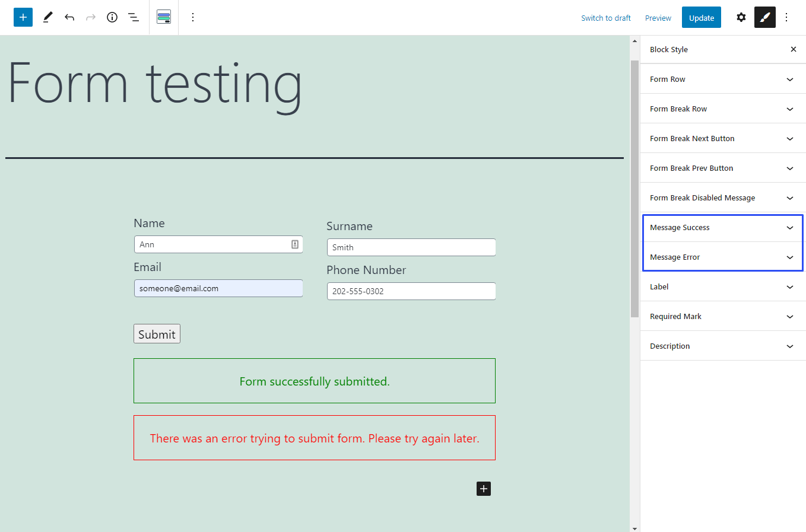This screenshot has height=532, width=806.
Task: Open the editor options kebab menu
Action: point(786,17)
